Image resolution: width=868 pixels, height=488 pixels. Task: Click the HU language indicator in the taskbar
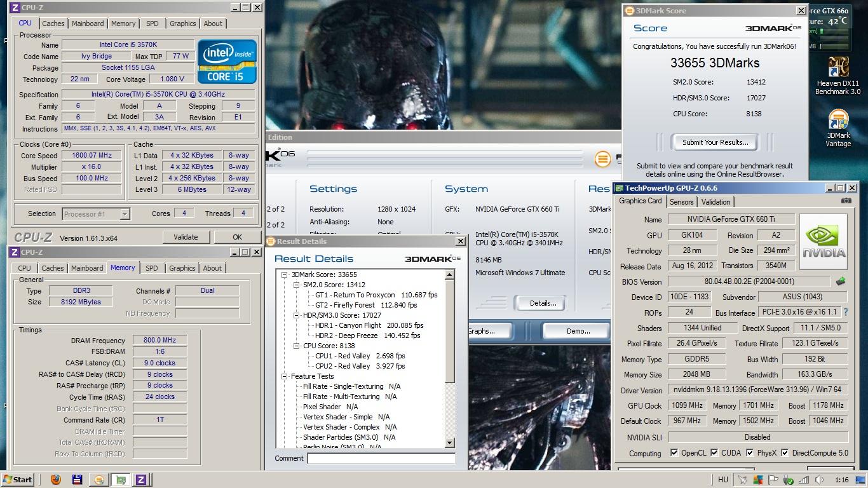point(723,480)
